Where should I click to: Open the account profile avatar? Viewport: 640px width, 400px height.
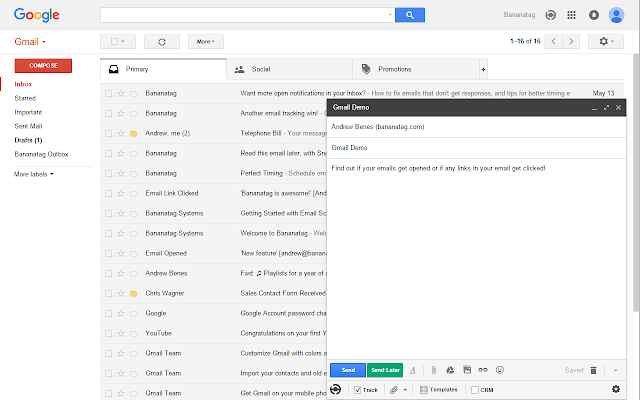(x=616, y=15)
